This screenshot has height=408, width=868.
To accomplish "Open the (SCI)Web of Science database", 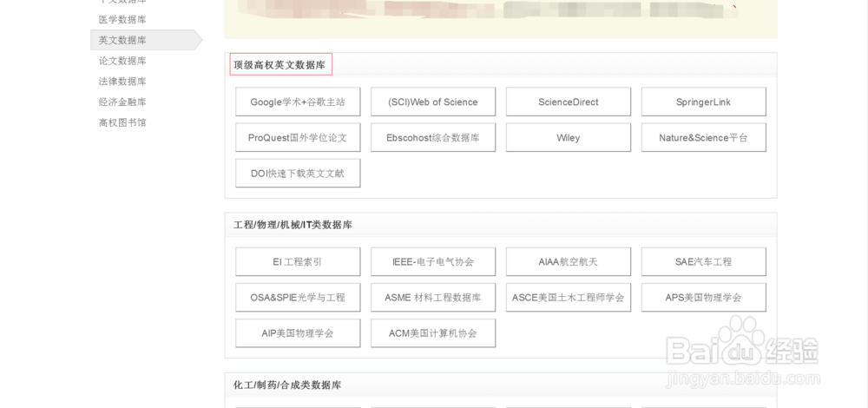I will [x=433, y=102].
